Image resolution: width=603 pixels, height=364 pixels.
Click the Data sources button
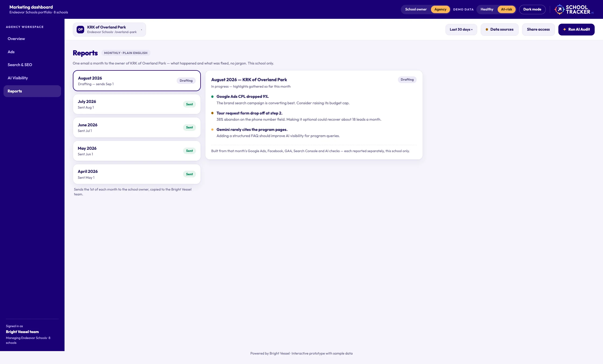[499, 30]
